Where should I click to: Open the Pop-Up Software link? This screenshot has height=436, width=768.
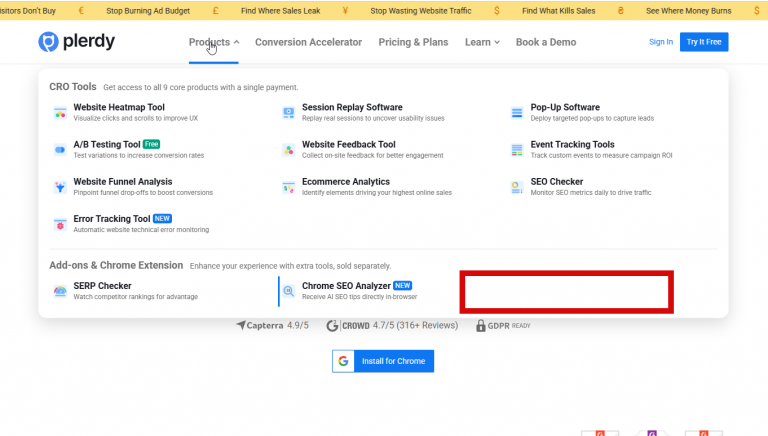[565, 107]
